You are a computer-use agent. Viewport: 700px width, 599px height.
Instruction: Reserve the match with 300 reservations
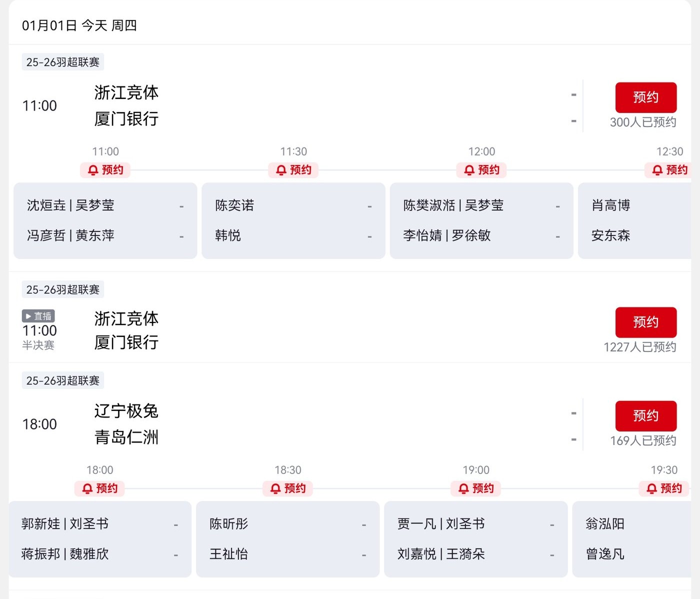pyautogui.click(x=645, y=97)
